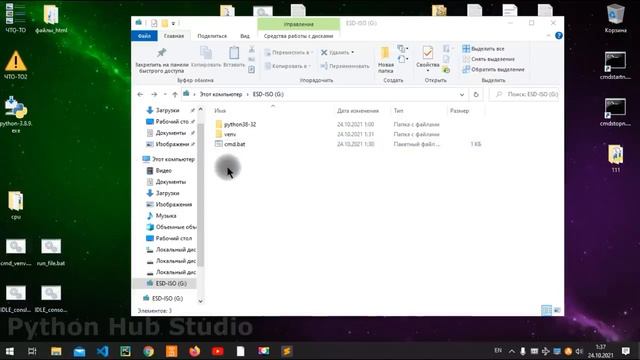640x360 pixels.
Task: Sort by the Type column header
Action: 398,111
